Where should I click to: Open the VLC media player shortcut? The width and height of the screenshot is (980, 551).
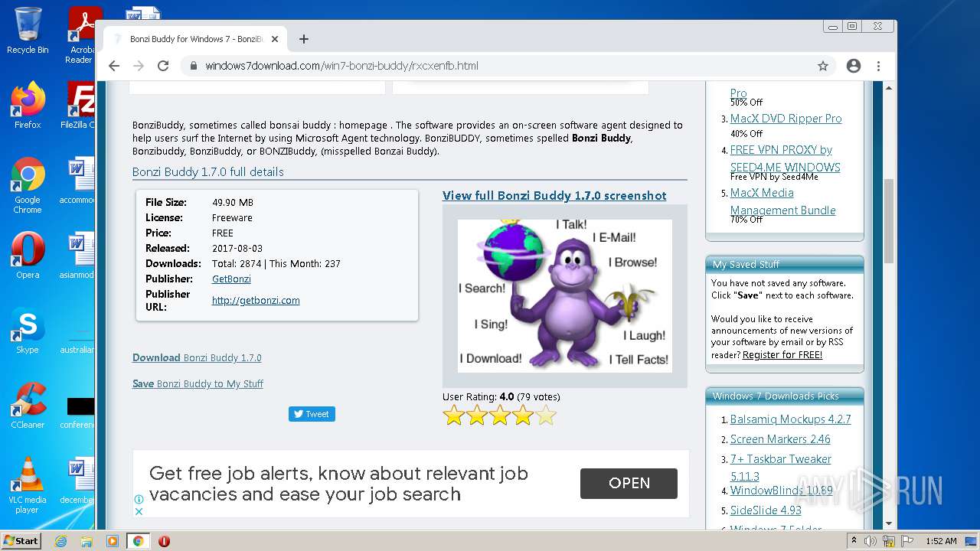pyautogui.click(x=28, y=485)
